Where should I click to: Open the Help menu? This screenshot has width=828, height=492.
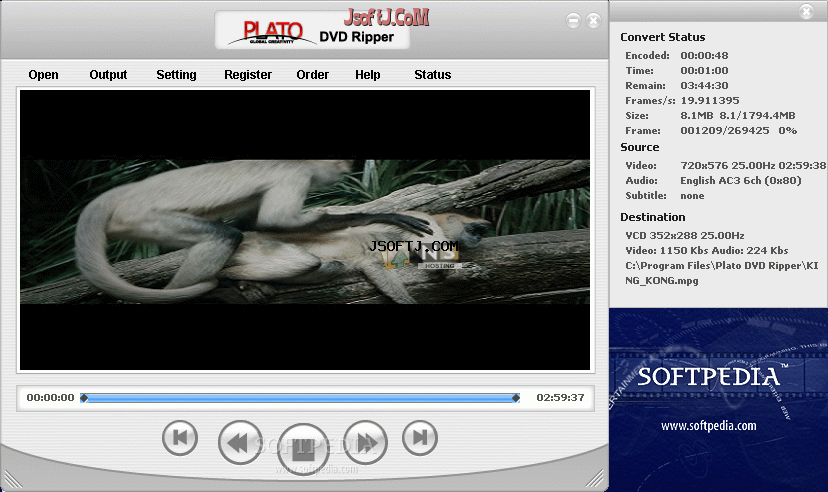[x=368, y=75]
